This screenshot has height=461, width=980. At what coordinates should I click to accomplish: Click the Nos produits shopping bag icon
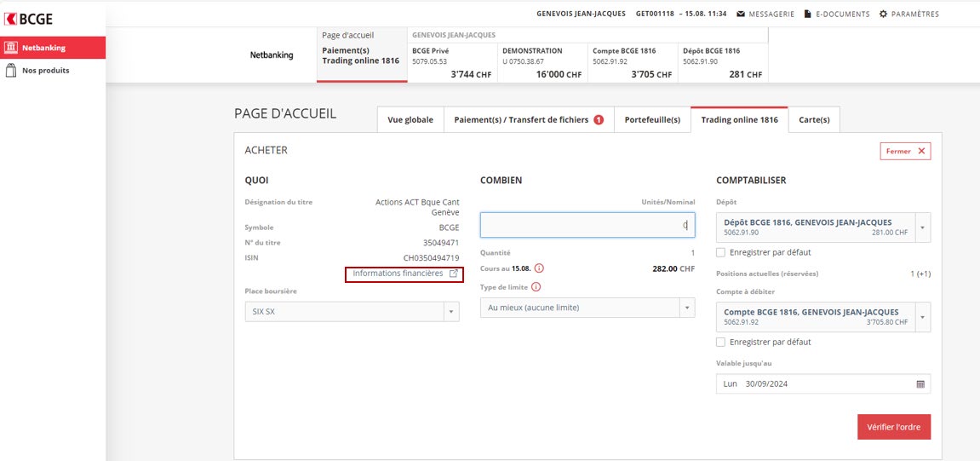pos(10,71)
